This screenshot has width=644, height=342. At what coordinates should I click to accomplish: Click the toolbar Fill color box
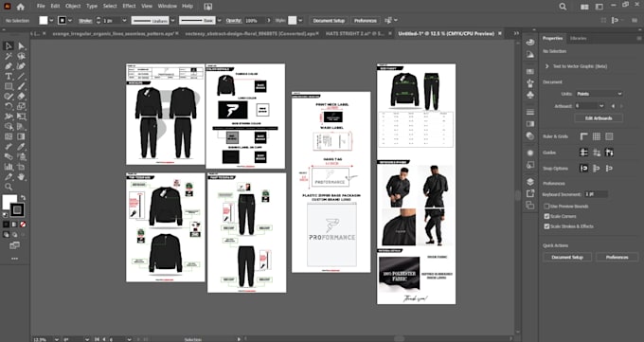9,202
